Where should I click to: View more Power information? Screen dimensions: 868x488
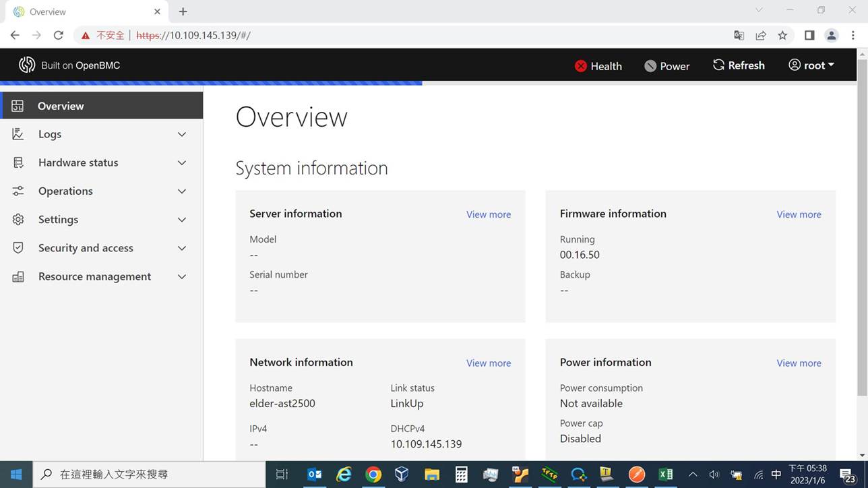pyautogui.click(x=799, y=363)
